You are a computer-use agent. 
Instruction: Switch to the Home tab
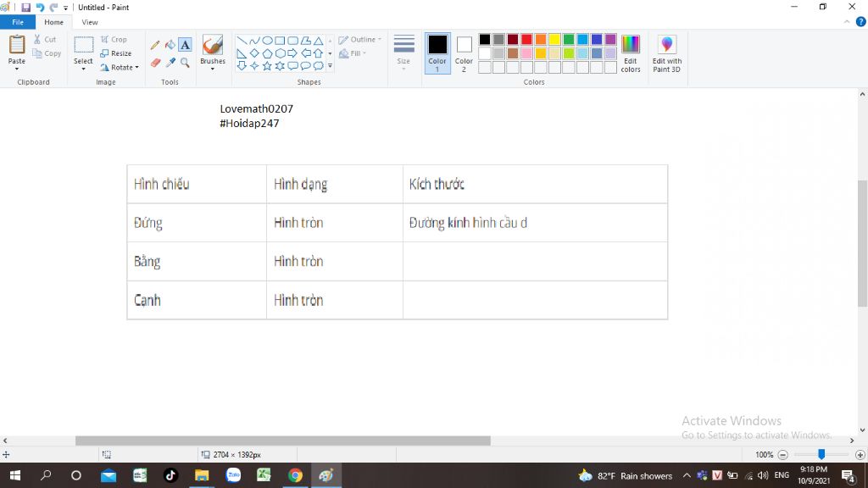click(x=53, y=22)
